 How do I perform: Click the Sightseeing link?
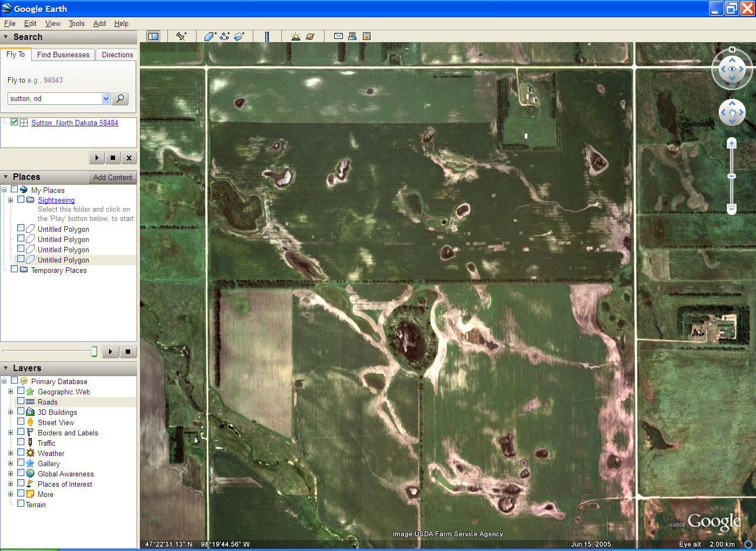pyautogui.click(x=56, y=200)
